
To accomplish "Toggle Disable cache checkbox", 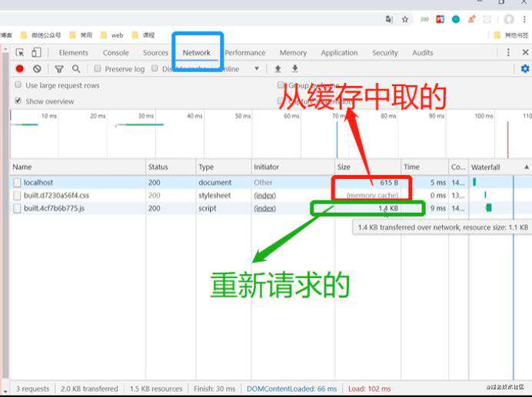I will point(155,68).
